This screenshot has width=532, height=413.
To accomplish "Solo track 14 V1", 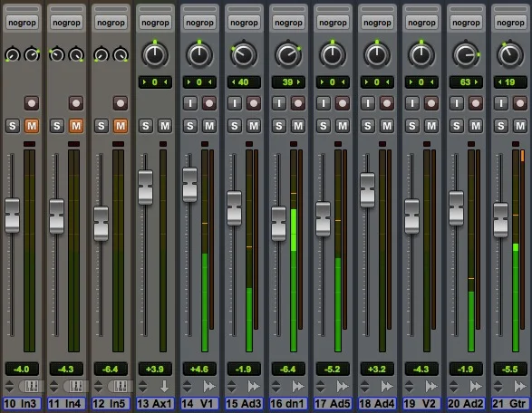I will click(190, 126).
